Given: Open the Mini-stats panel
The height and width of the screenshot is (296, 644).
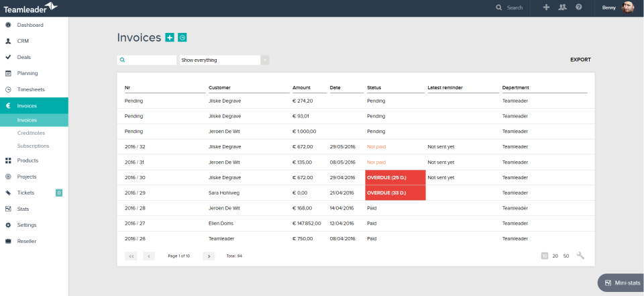Looking at the screenshot, I should point(621,283).
